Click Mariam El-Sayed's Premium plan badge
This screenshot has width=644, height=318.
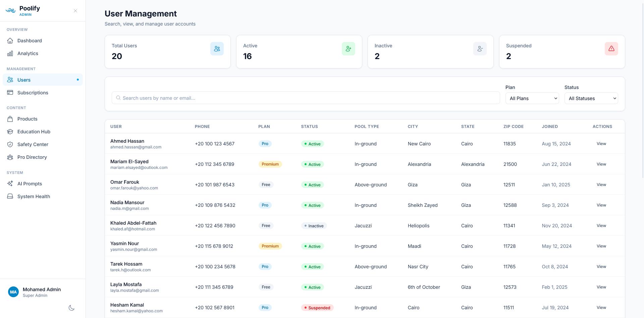[x=270, y=164]
